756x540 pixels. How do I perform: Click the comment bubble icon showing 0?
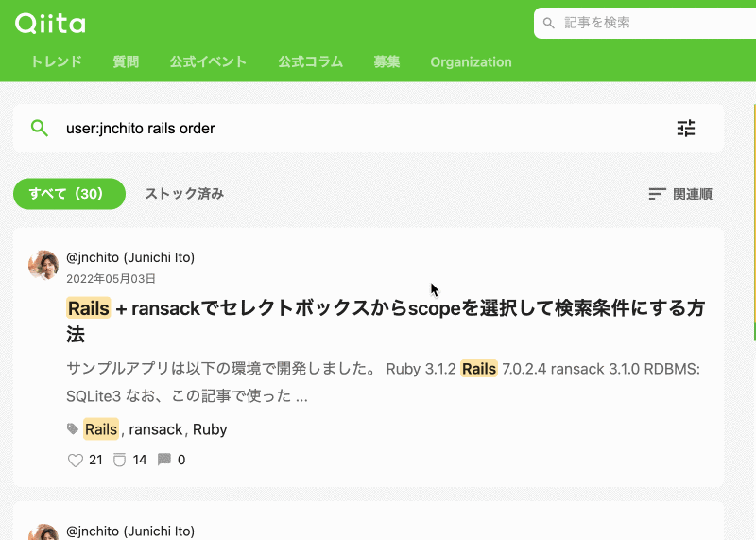tap(163, 459)
